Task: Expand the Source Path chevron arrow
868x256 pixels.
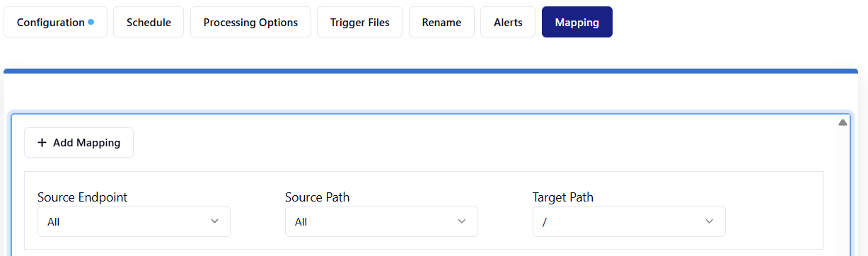Action: point(462,221)
